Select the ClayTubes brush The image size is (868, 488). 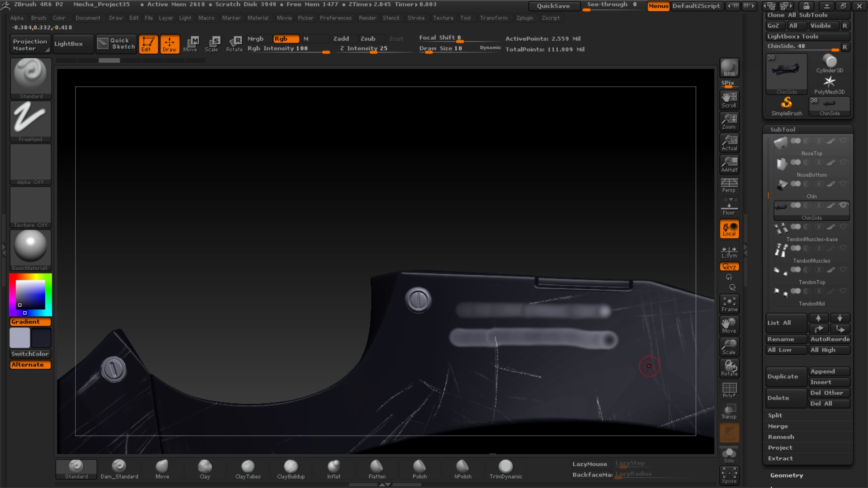[x=248, y=469]
